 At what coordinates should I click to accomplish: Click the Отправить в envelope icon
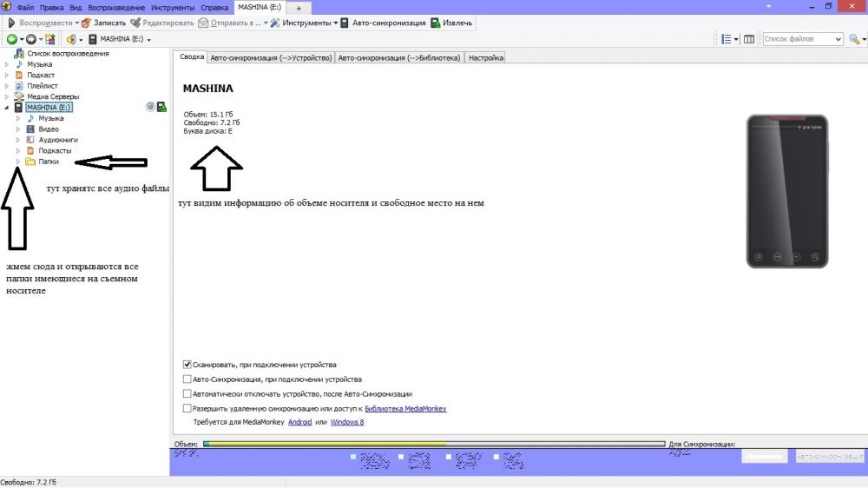(x=203, y=23)
